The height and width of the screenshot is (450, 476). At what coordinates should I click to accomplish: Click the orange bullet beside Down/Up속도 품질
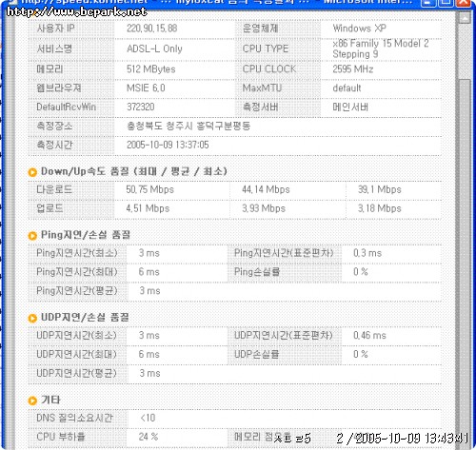(x=32, y=172)
